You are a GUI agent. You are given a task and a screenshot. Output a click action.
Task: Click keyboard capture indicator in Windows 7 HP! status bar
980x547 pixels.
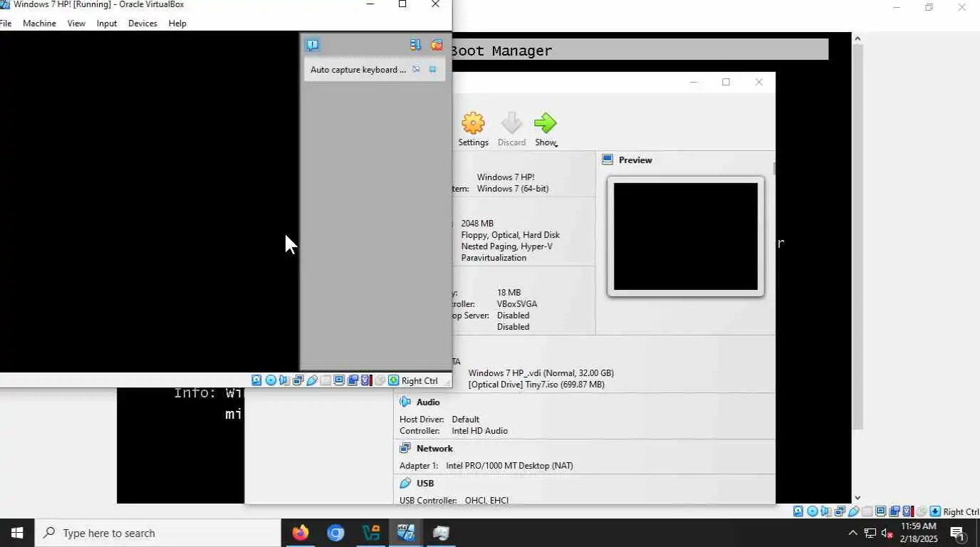click(393, 380)
